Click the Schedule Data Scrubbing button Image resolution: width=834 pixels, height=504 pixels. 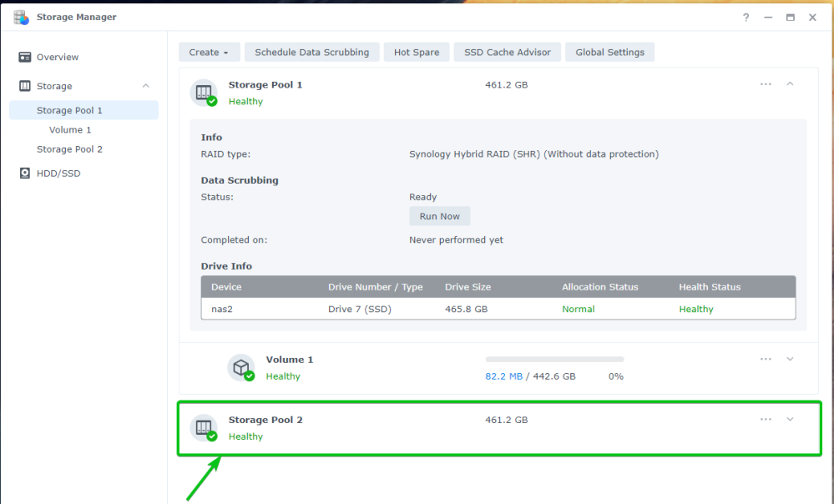click(x=311, y=52)
